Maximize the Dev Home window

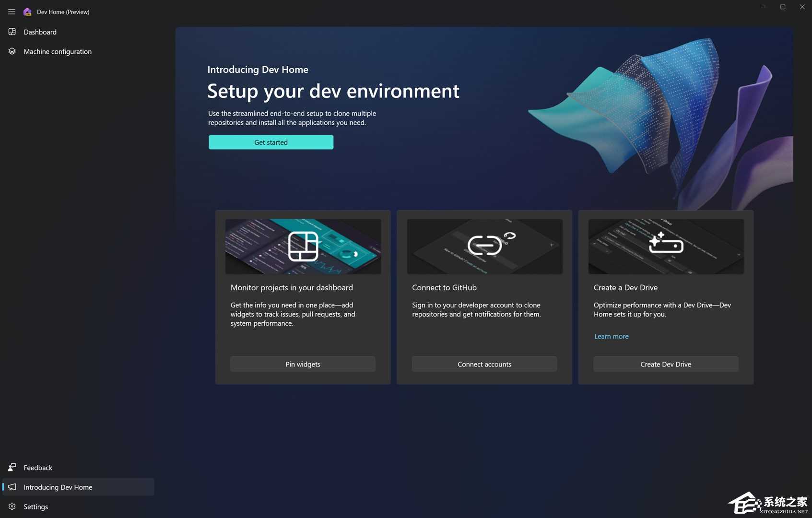783,7
